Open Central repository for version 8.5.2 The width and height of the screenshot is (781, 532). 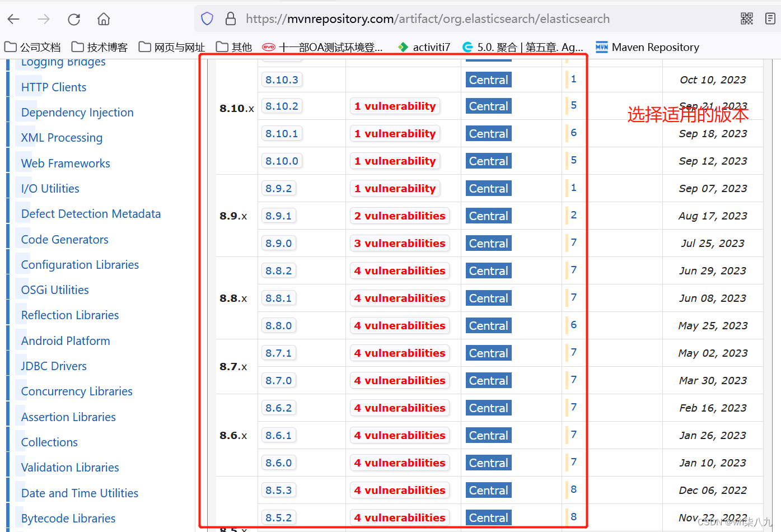pyautogui.click(x=489, y=517)
